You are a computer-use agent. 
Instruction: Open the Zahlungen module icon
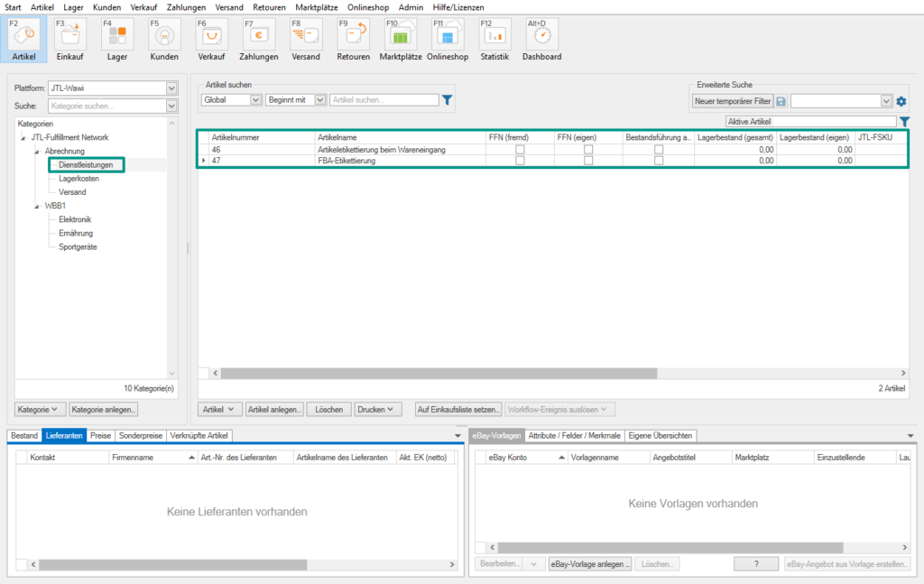(258, 36)
